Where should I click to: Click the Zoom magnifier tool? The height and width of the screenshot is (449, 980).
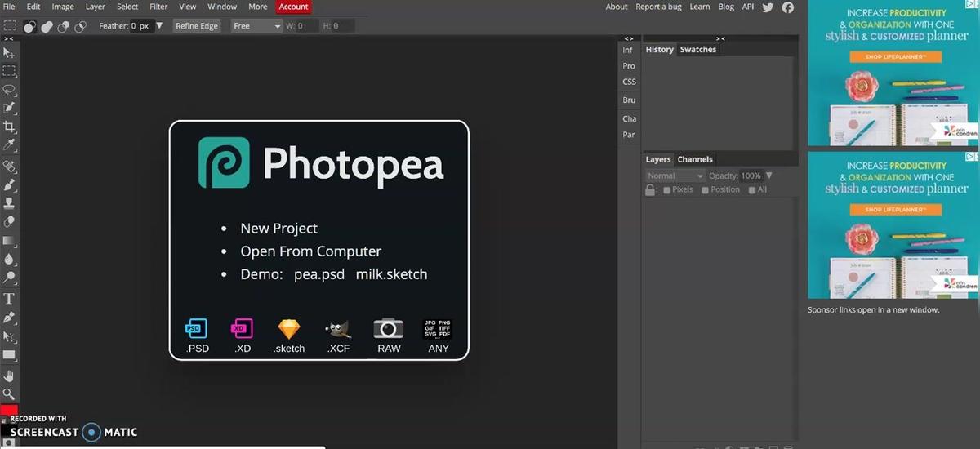click(9, 394)
